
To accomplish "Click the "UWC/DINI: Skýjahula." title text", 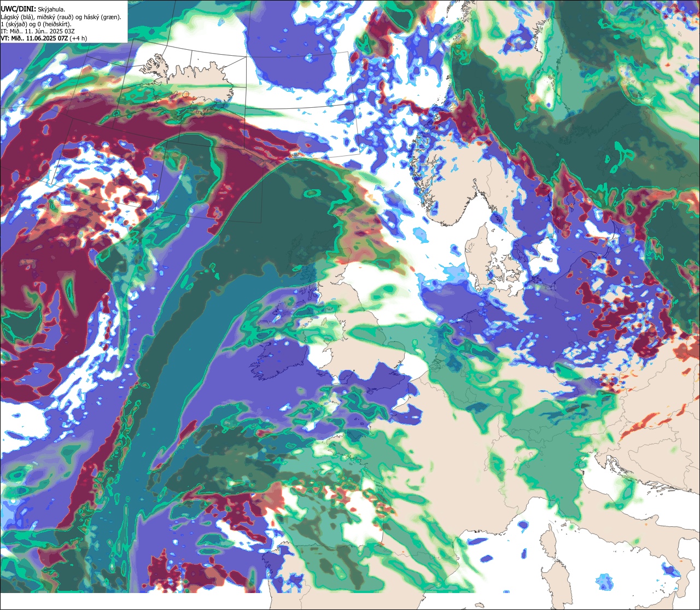I will tap(33, 9).
